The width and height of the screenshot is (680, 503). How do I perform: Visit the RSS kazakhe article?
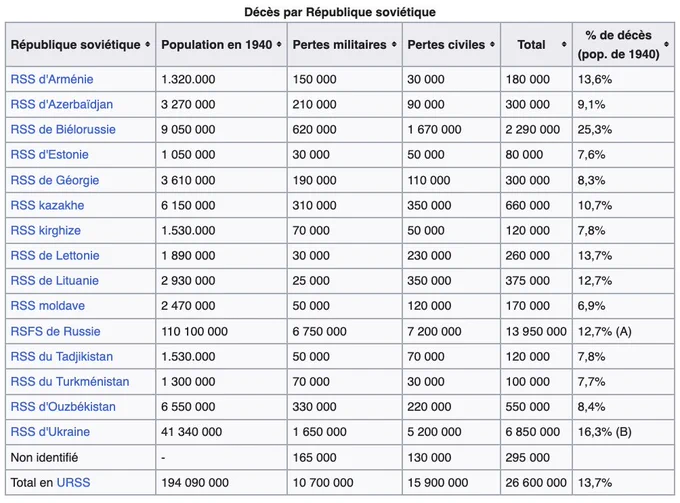coord(47,205)
